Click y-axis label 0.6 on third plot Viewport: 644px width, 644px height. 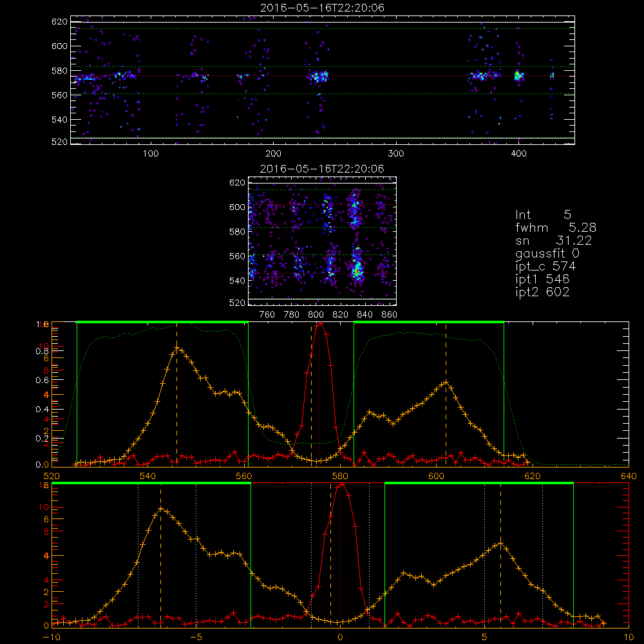click(x=43, y=381)
